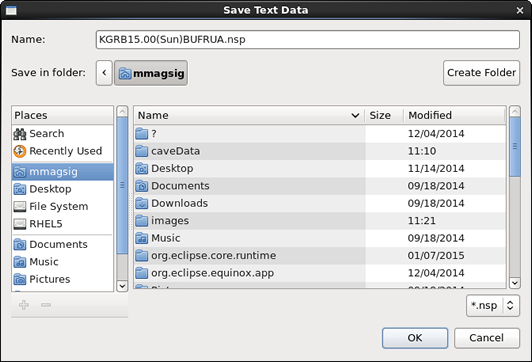This screenshot has height=362, width=532.
Task: Confirm save with OK button
Action: tap(415, 338)
